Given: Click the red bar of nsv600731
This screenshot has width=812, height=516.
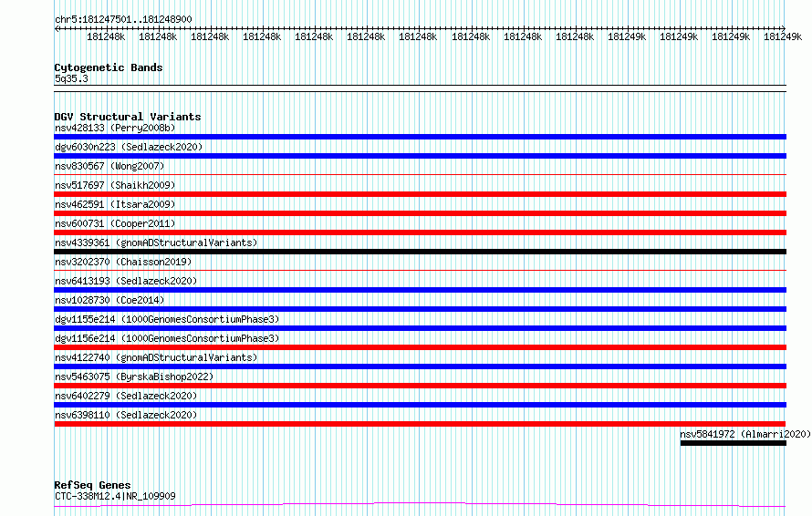Looking at the screenshot, I should tap(420, 232).
